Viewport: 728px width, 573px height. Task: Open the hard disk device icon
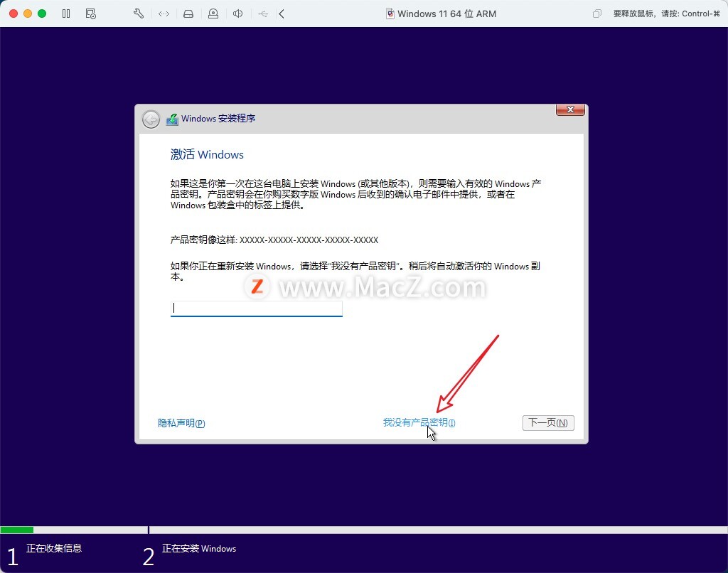point(188,14)
